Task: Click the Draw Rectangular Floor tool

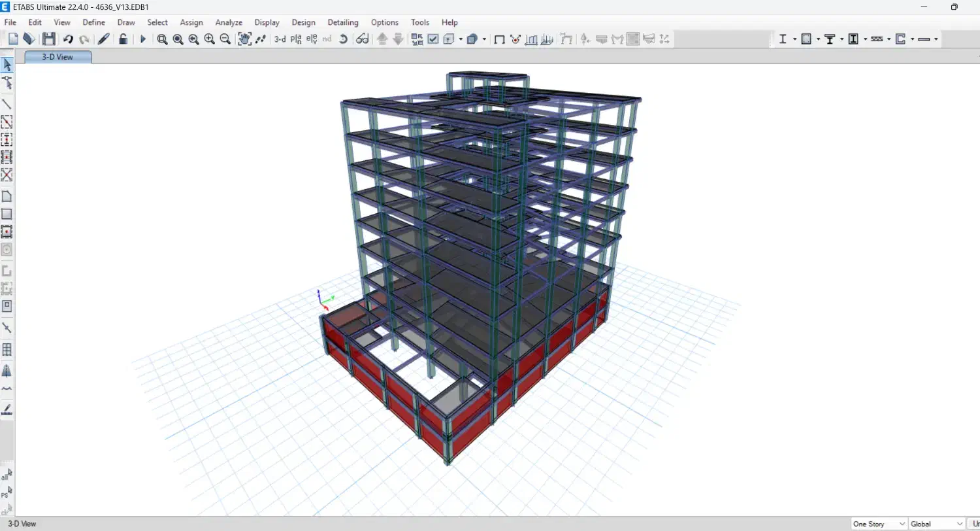Action: 7,214
